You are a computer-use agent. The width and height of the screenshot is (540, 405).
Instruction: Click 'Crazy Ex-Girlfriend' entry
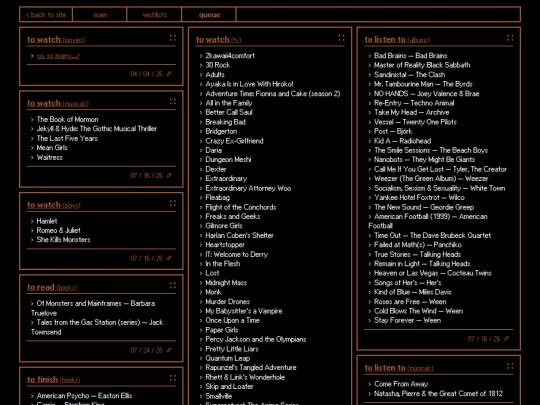(235, 141)
